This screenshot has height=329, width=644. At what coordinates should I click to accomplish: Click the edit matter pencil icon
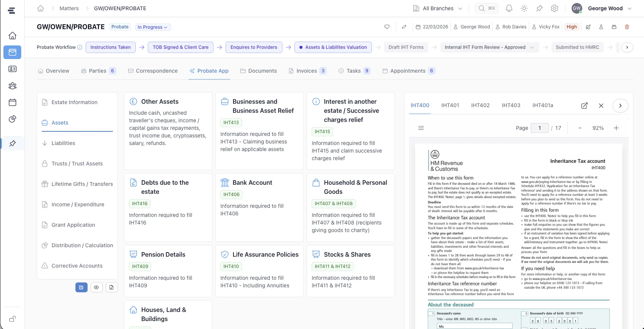[588, 27]
